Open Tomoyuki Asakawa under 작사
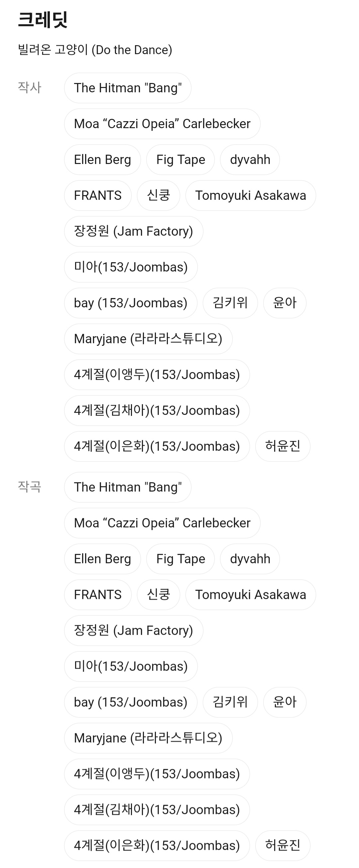The height and width of the screenshot is (868, 359). (x=250, y=196)
